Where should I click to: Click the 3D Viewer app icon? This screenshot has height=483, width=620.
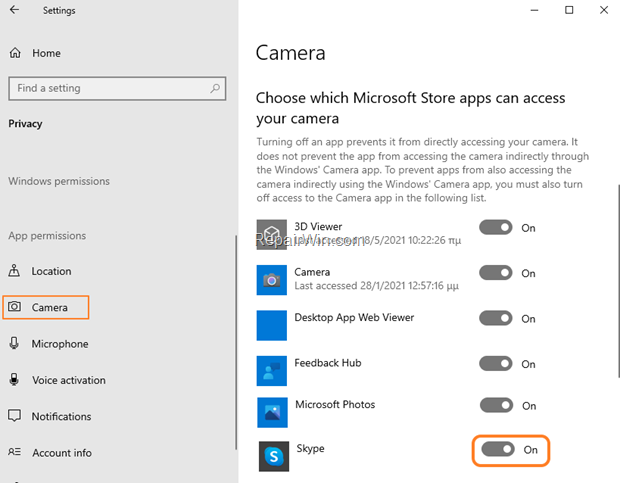pyautogui.click(x=272, y=235)
